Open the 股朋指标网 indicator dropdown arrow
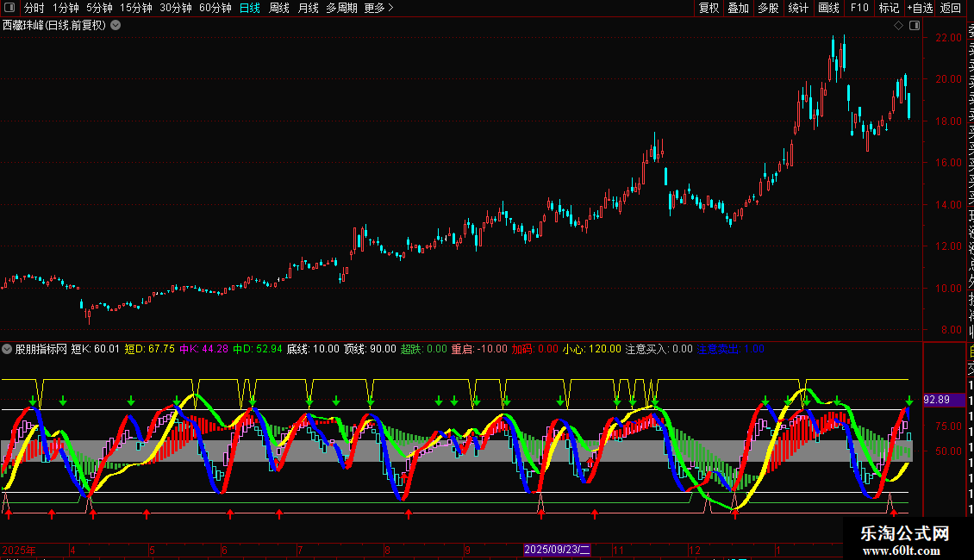 pos(8,350)
